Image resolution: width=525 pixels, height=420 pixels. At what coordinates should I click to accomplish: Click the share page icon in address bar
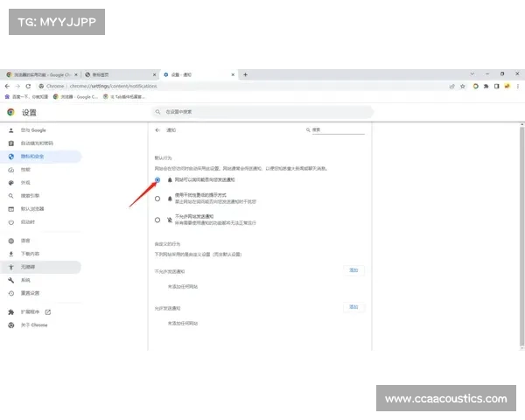(x=452, y=87)
